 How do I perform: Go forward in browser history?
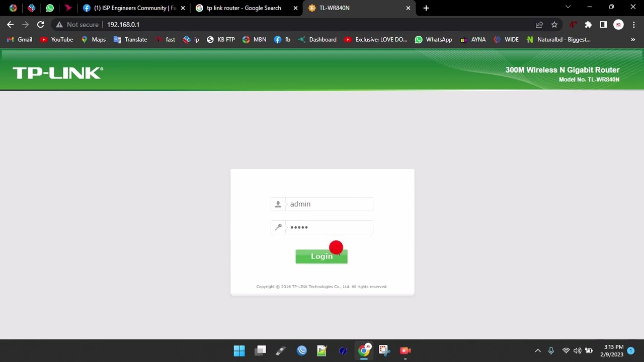(x=25, y=25)
